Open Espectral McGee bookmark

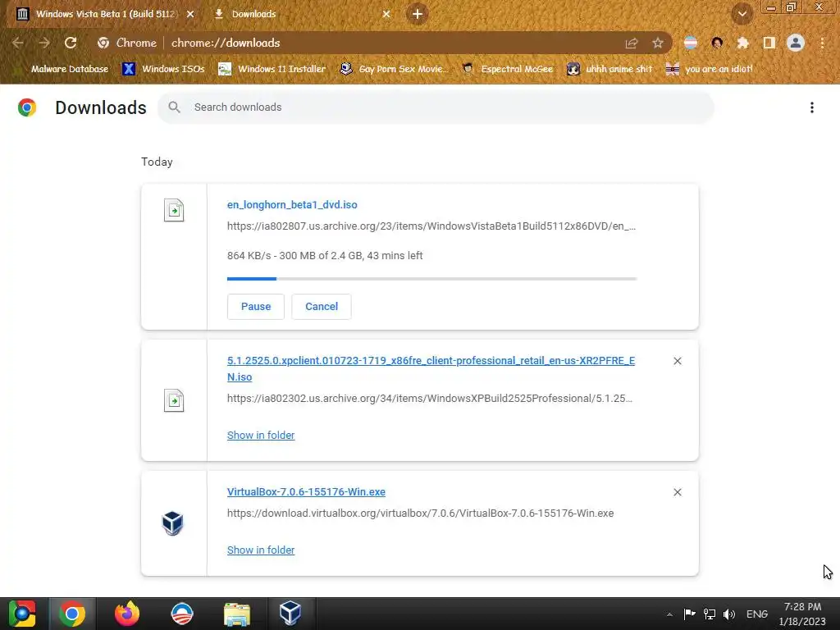[x=507, y=69]
